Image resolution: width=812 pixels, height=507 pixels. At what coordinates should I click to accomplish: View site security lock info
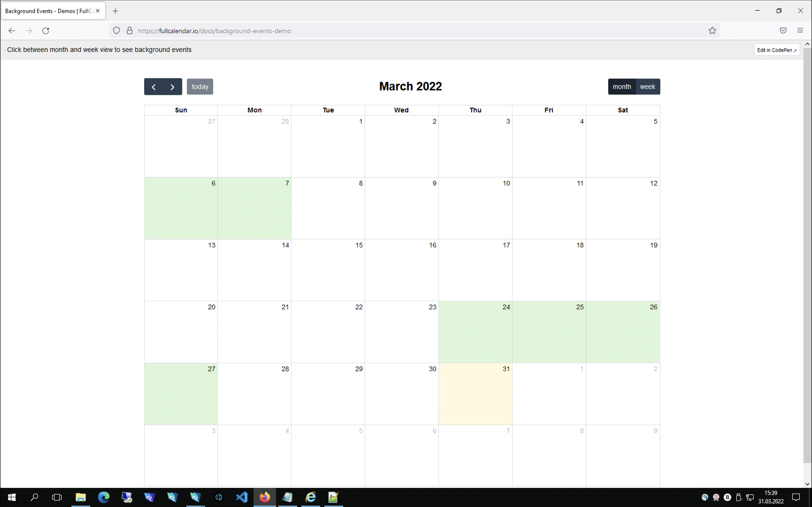point(129,31)
